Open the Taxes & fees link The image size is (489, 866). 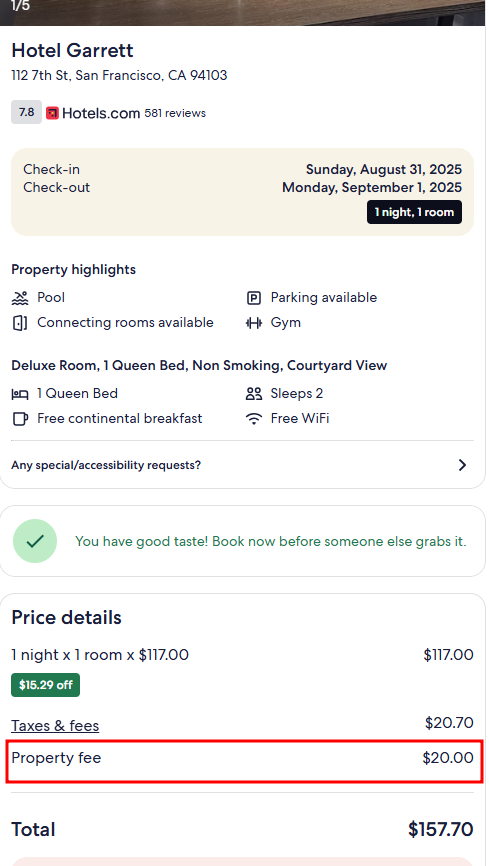(x=55, y=726)
